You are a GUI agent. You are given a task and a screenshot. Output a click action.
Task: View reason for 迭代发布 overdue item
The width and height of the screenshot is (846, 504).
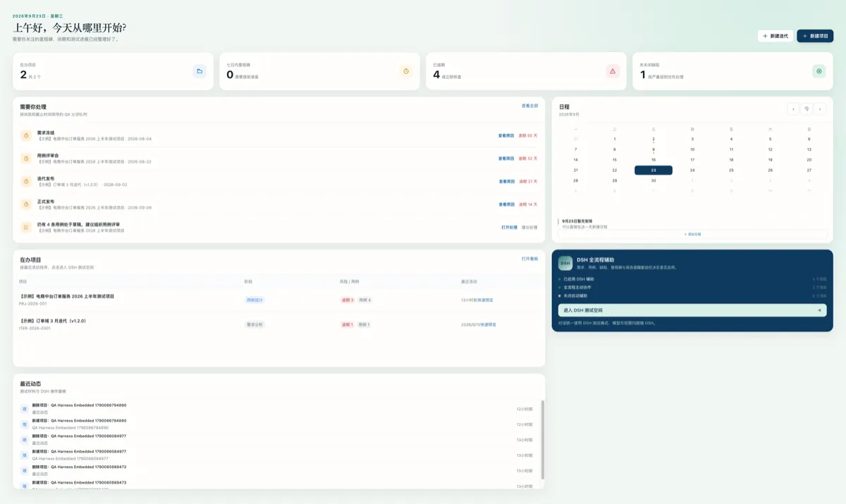506,181
